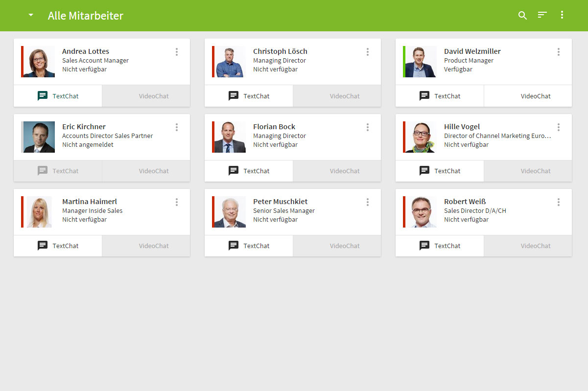Image resolution: width=588 pixels, height=391 pixels.
Task: Click the sort list icon in header
Action: pos(542,15)
